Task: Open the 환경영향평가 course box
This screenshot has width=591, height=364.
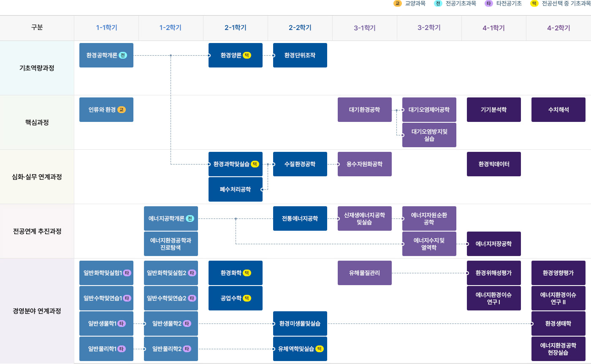Action: 558,273
